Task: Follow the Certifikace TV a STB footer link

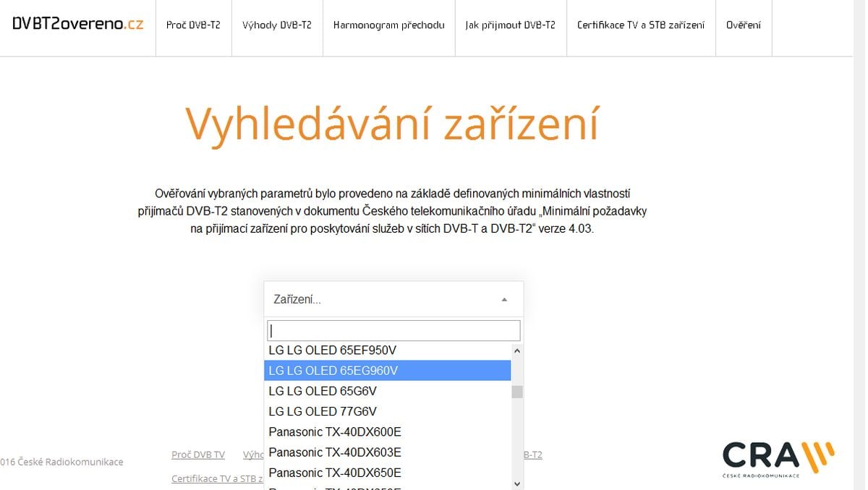Action: point(216,478)
